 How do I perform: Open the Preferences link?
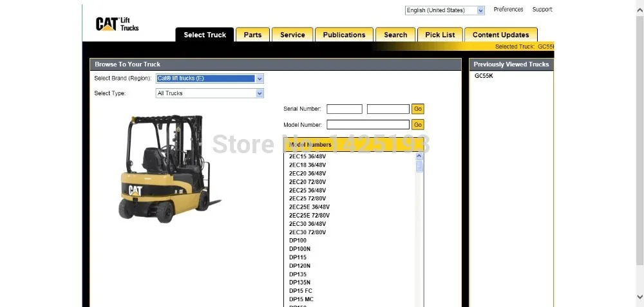(509, 10)
